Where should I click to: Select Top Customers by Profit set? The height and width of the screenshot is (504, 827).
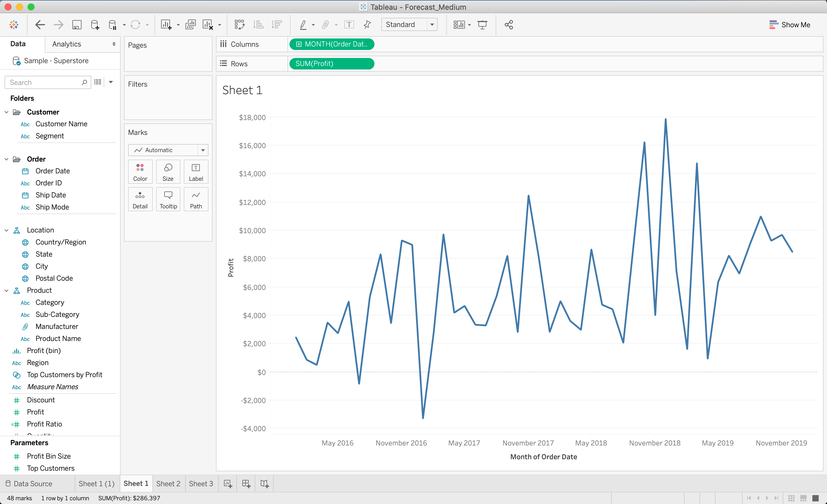click(x=64, y=375)
